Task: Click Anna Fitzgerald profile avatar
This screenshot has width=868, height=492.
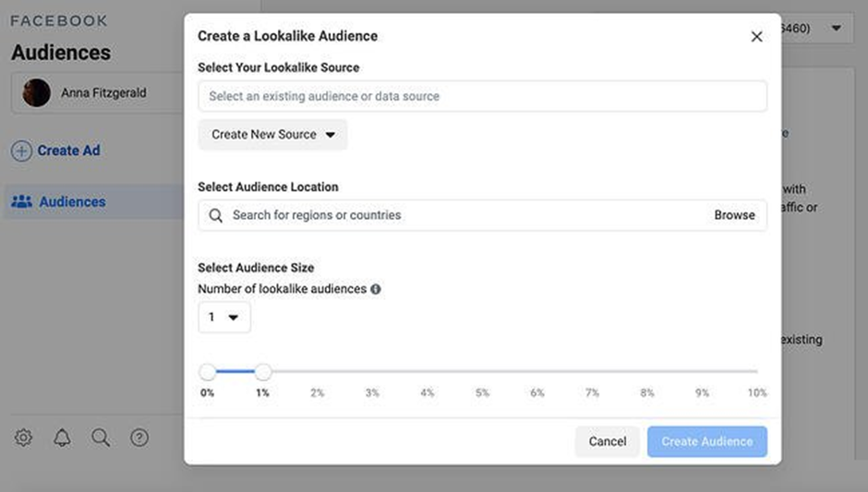Action: click(37, 92)
